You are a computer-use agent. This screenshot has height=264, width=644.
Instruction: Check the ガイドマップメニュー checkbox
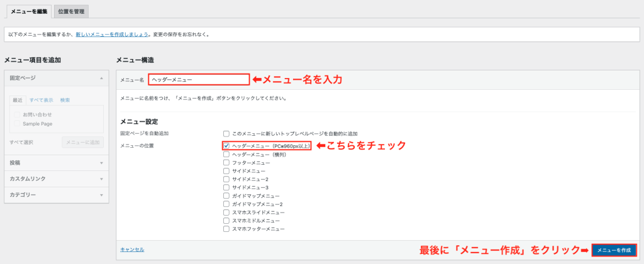226,196
